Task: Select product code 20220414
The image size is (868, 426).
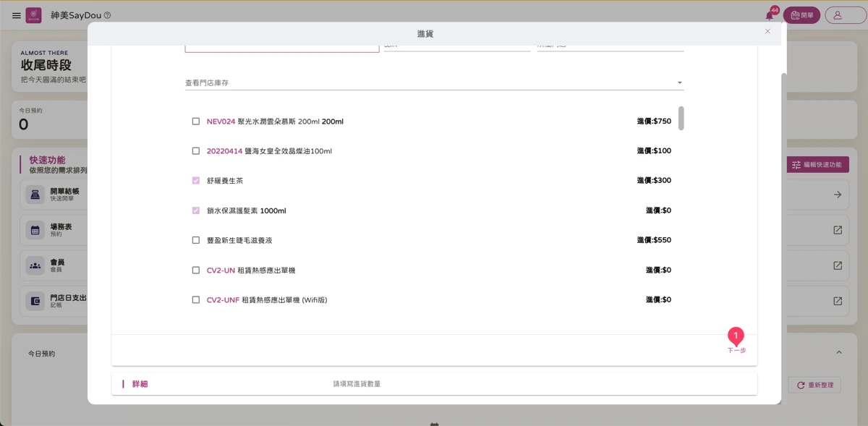Action: coord(224,151)
